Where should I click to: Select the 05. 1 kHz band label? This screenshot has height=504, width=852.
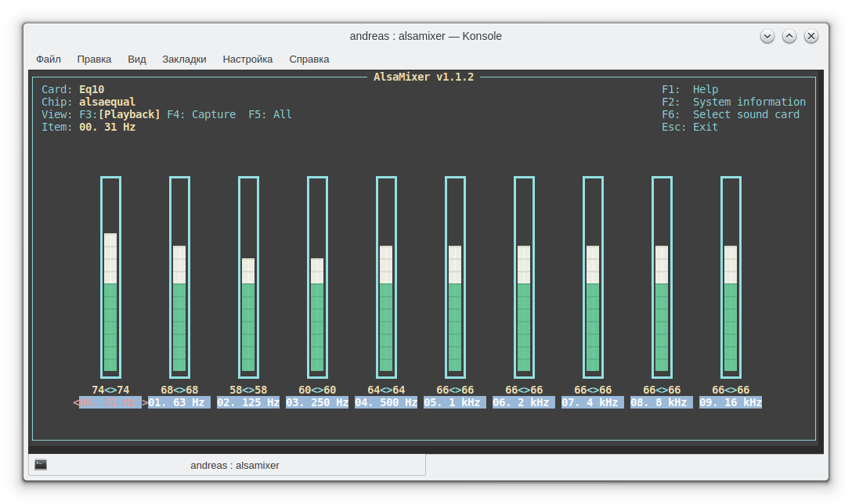pos(455,402)
